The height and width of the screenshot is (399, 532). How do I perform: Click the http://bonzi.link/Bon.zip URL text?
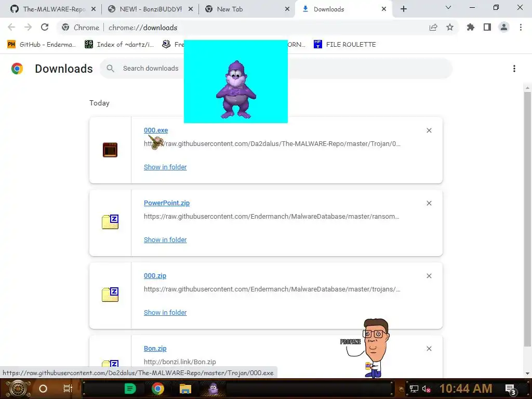tap(180, 362)
